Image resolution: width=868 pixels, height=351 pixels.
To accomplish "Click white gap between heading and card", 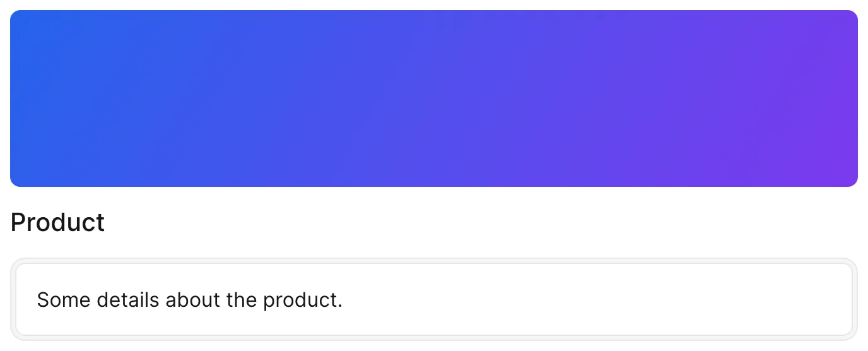I will [434, 247].
